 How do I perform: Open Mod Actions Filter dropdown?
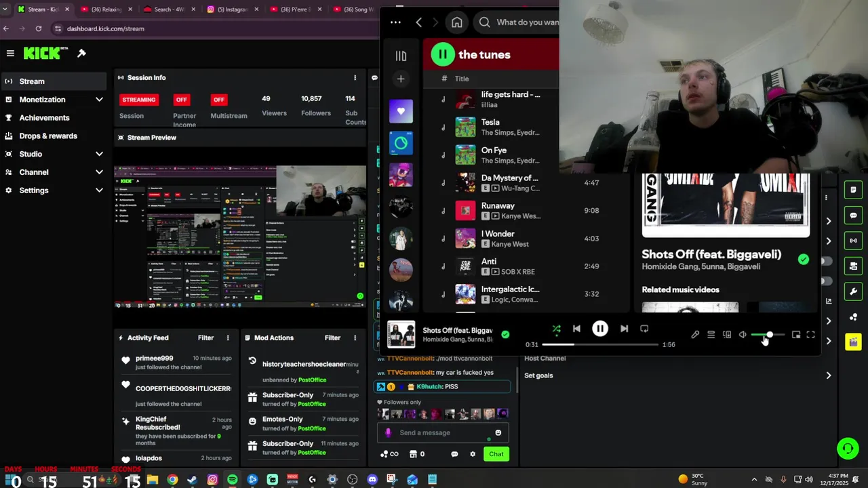(332, 338)
